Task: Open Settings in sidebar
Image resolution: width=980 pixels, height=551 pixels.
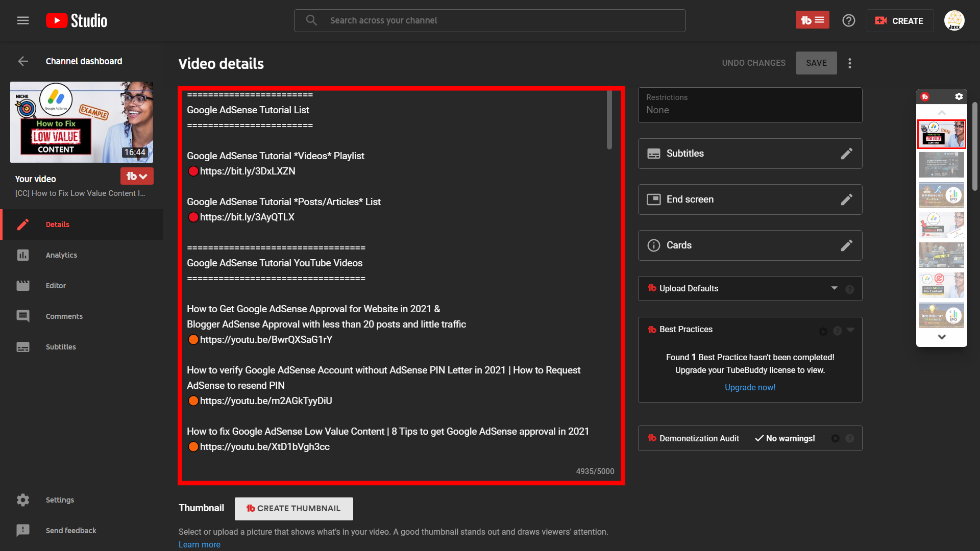Action: [82, 500]
